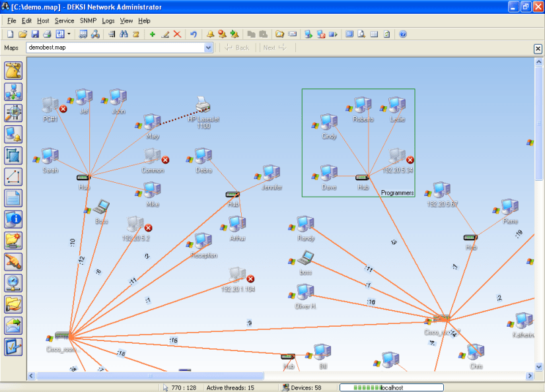Open the small dropdown arrow beside Print icon
Image resolution: width=545 pixels, height=392 pixels.
tap(69, 34)
